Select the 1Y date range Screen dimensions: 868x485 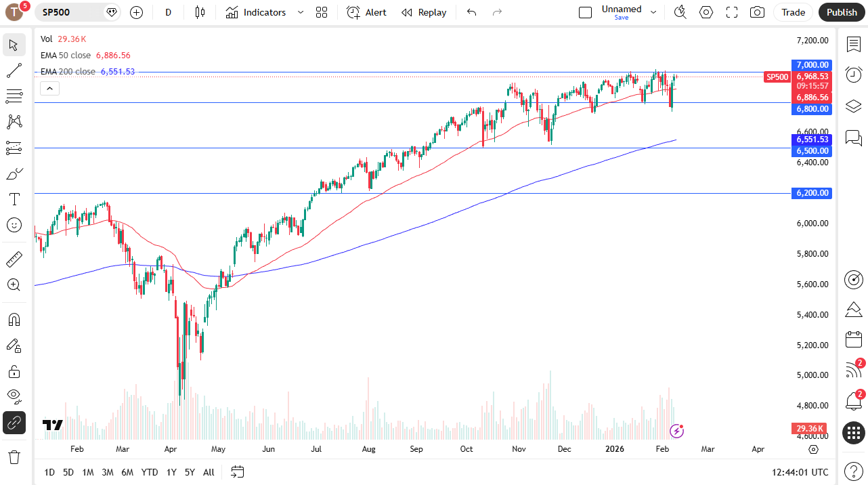(171, 472)
